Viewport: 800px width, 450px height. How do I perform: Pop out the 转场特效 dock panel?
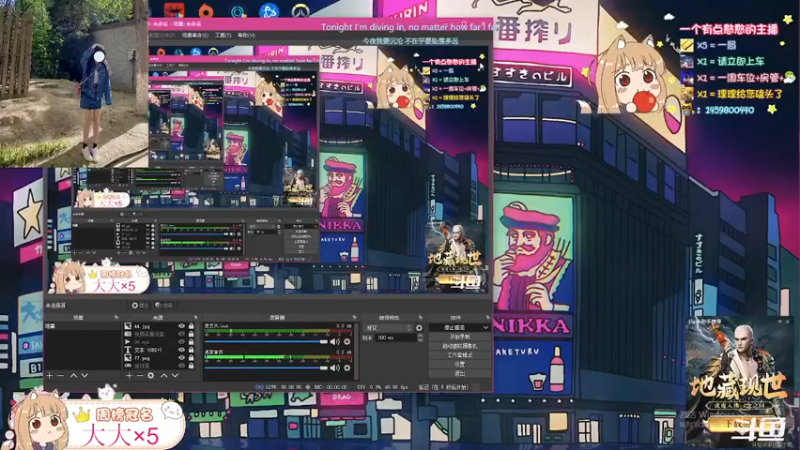[x=420, y=318]
